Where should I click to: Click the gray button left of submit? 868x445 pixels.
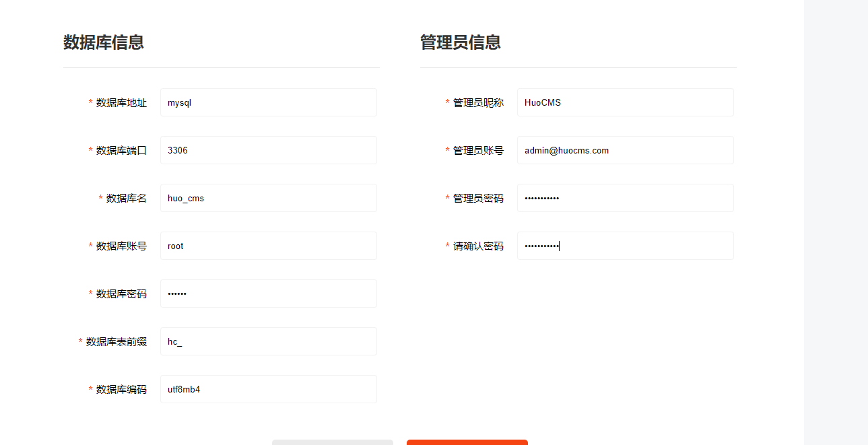point(332,443)
